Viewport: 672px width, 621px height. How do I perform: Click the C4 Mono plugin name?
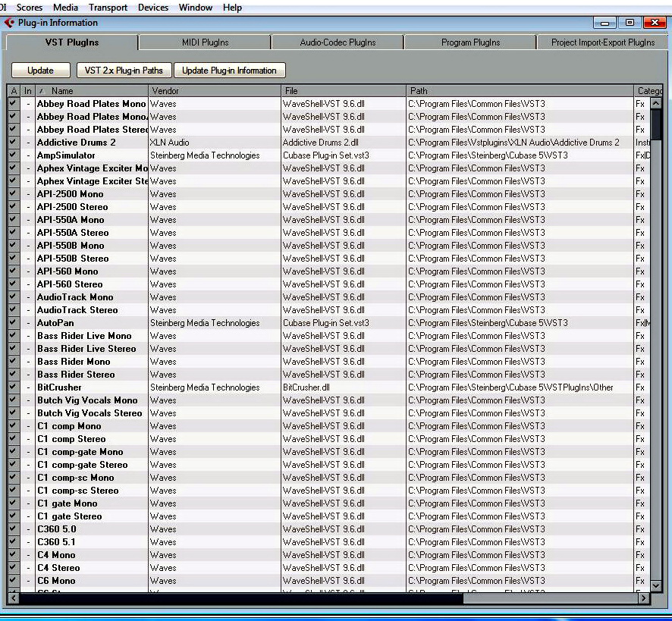click(56, 555)
